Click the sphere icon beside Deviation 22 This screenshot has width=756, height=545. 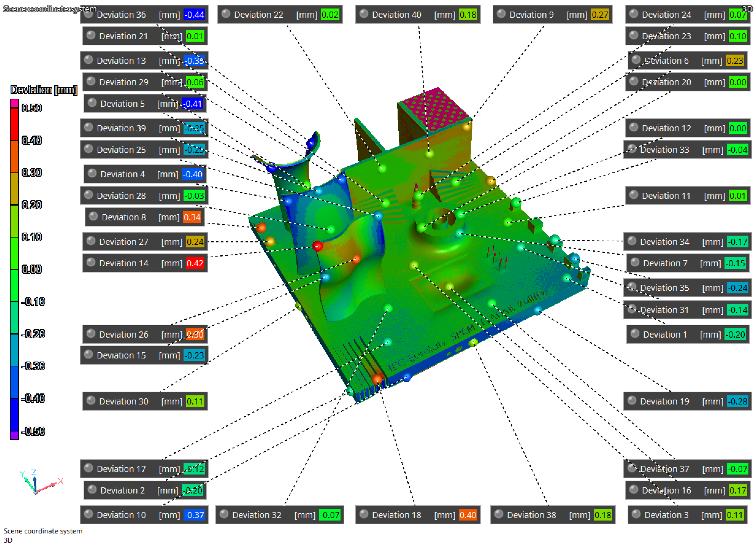pos(226,14)
